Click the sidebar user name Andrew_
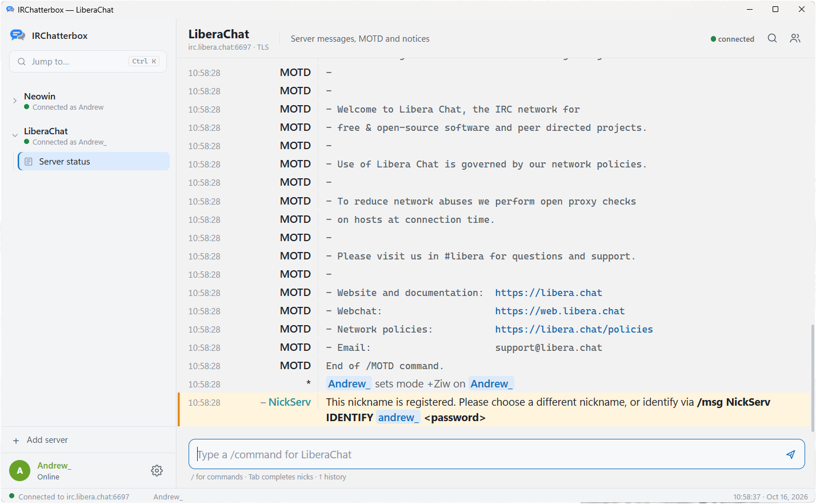 point(54,466)
